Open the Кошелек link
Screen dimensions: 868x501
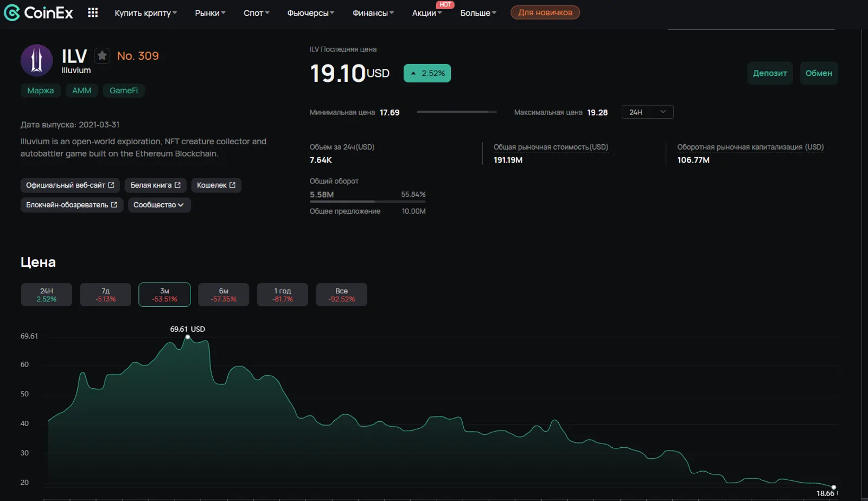(x=216, y=185)
